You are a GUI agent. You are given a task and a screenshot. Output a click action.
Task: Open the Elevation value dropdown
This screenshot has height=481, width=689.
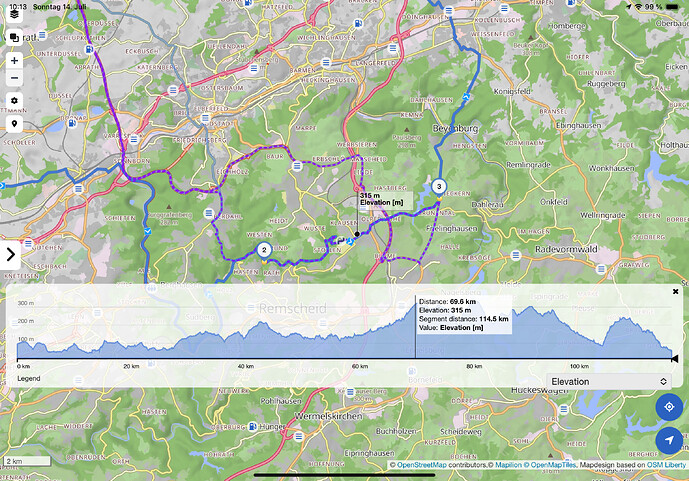click(x=609, y=381)
